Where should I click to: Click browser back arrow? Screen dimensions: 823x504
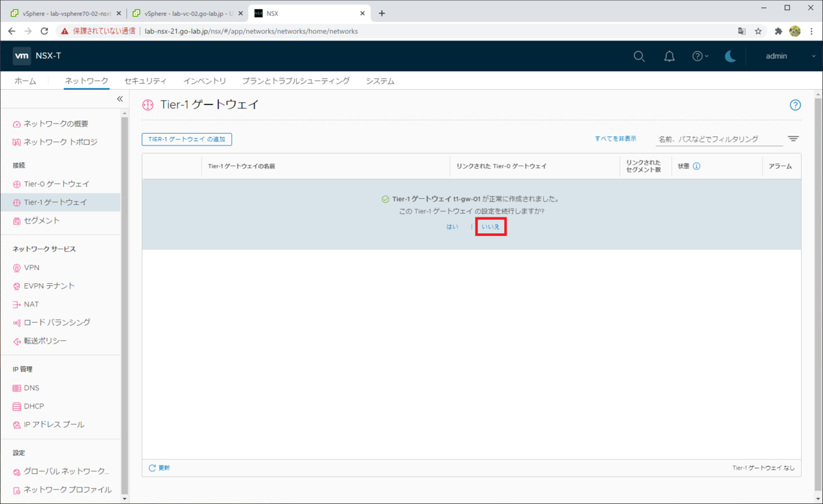(11, 31)
